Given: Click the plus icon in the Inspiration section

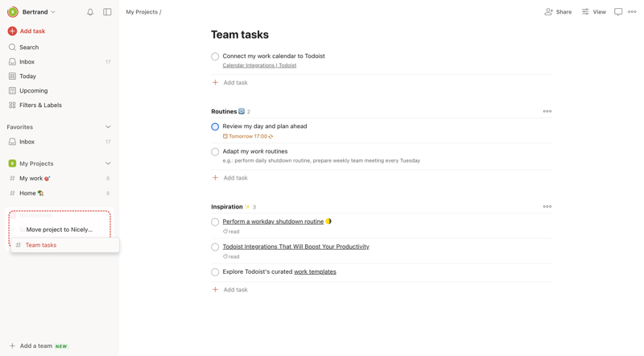Looking at the screenshot, I should click(215, 290).
